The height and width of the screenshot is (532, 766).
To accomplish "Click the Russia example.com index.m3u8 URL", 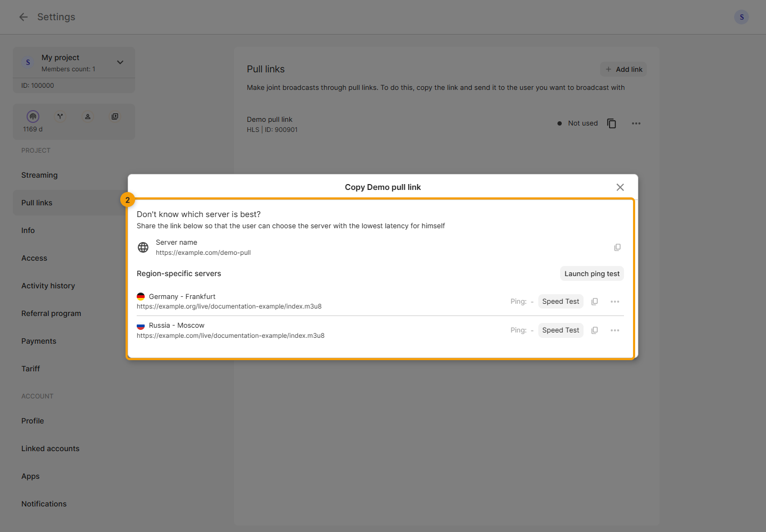I will point(230,336).
